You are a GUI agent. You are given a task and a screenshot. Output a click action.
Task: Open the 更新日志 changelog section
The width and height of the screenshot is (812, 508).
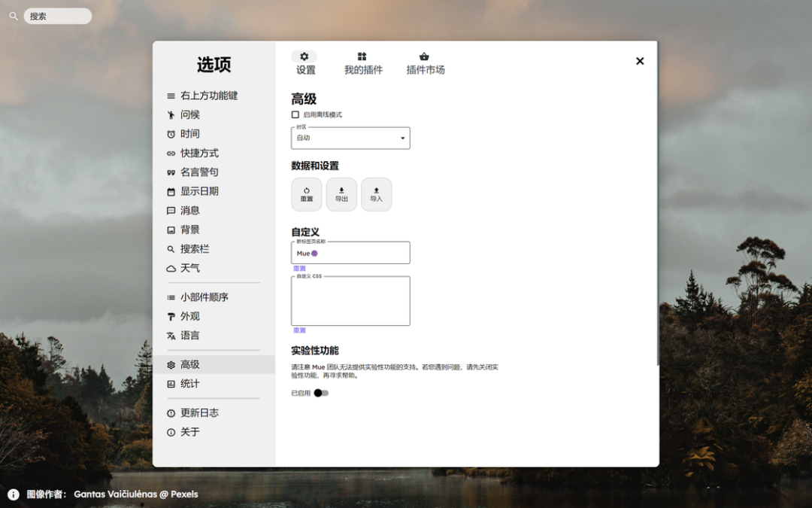tap(214, 413)
